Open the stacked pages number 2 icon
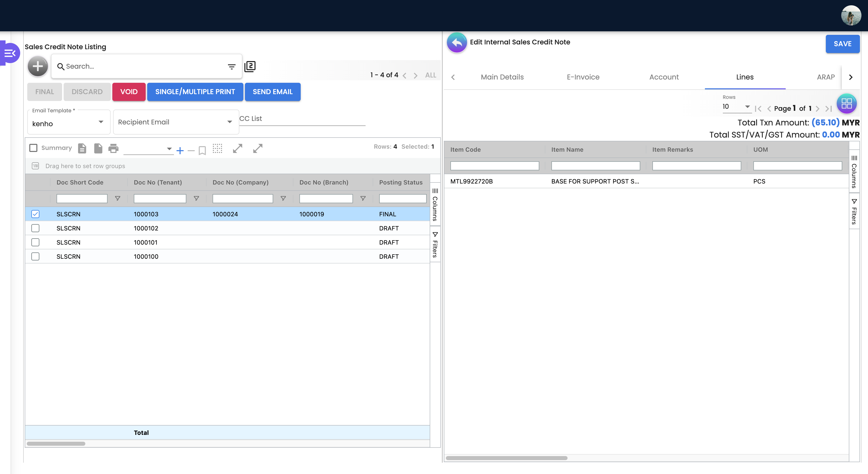This screenshot has height=474, width=868. (250, 66)
